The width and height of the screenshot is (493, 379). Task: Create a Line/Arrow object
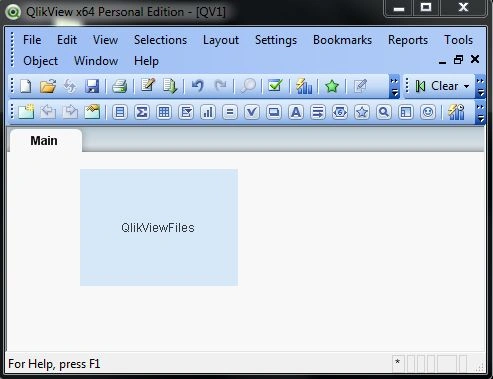(x=318, y=112)
